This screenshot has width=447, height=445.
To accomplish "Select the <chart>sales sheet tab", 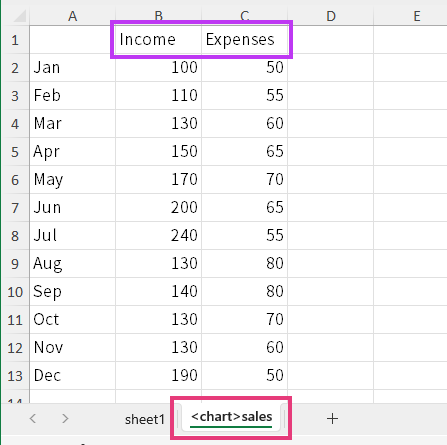I will click(x=232, y=417).
